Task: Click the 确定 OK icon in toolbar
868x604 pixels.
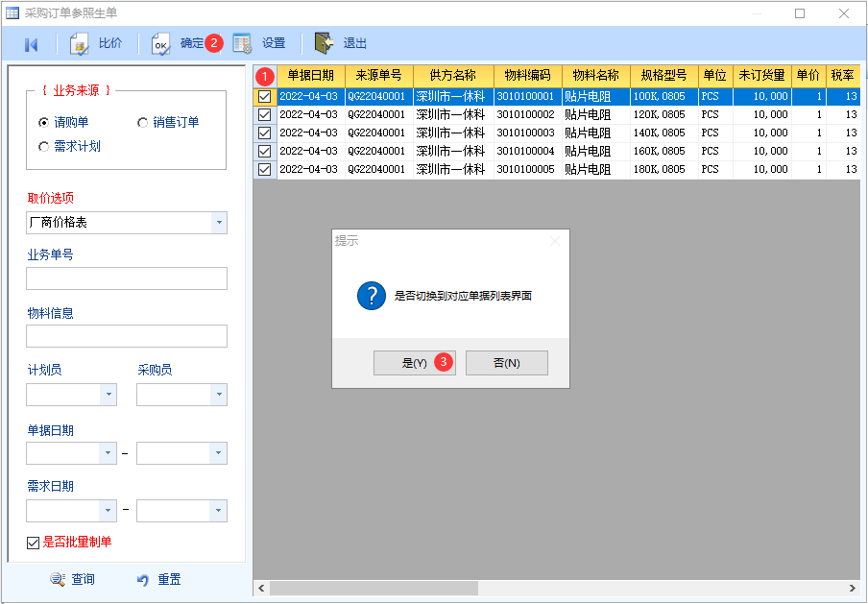Action: pyautogui.click(x=160, y=44)
